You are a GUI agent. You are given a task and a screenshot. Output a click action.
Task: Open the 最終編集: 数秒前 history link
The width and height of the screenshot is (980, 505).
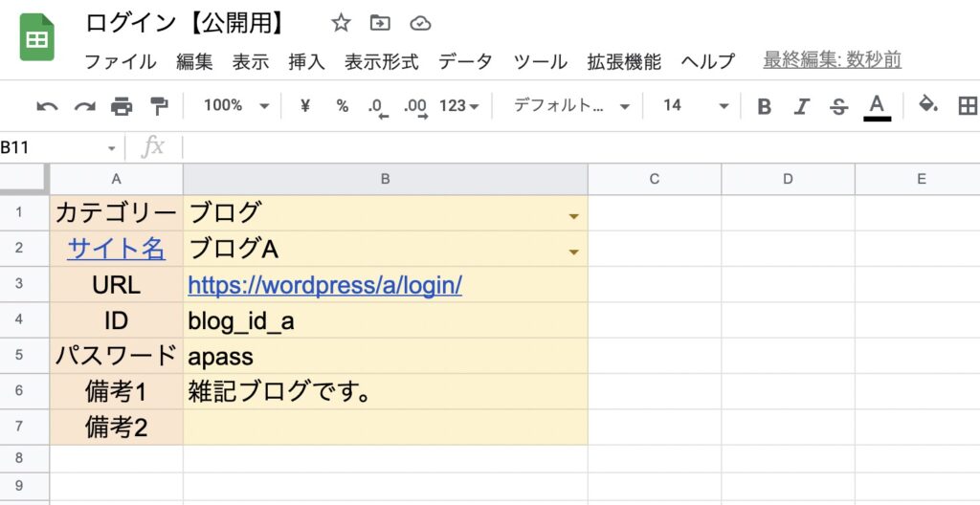(x=832, y=60)
